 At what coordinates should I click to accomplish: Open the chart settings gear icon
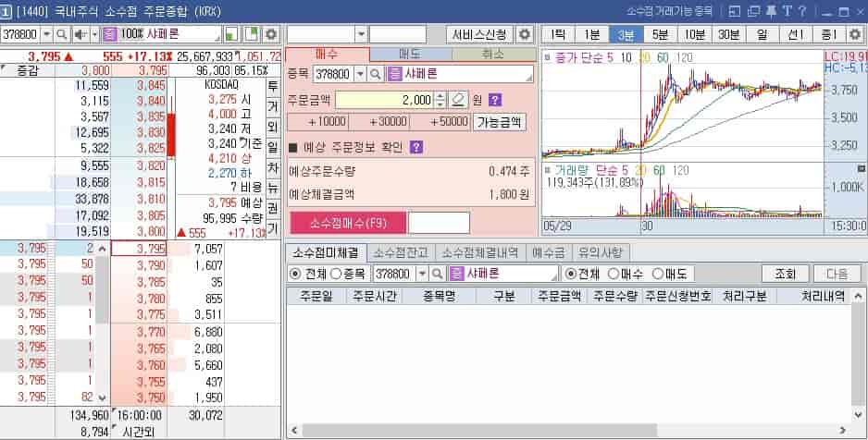click(x=855, y=34)
